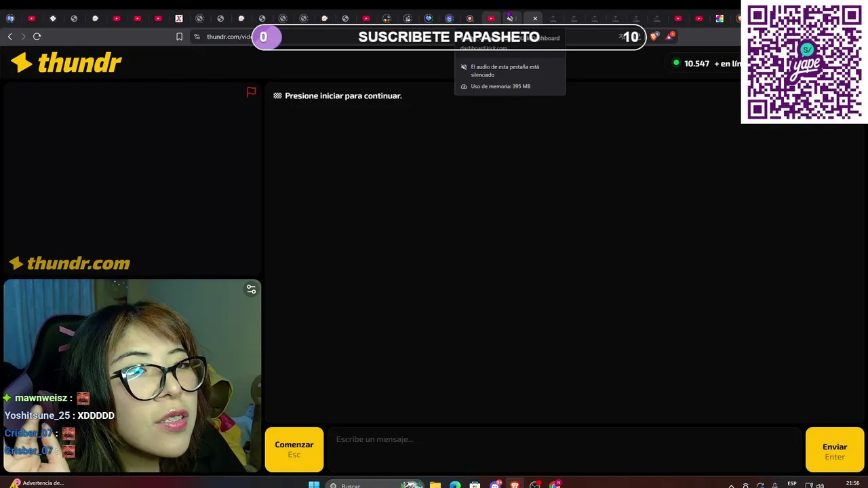The width and height of the screenshot is (868, 488).
Task: Open the taskbar app with purple notification badge
Action: [495, 485]
